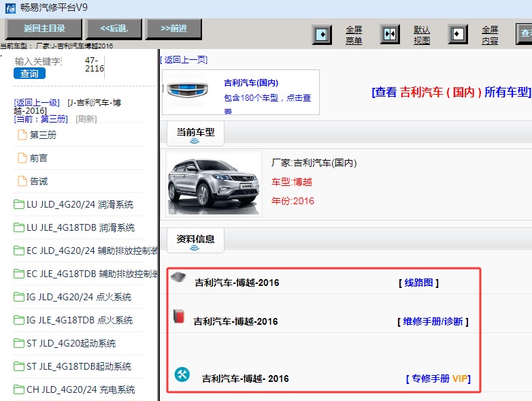Click the 厂家:吉利汽车(国内) text
This screenshot has height=401, width=532.
click(314, 163)
